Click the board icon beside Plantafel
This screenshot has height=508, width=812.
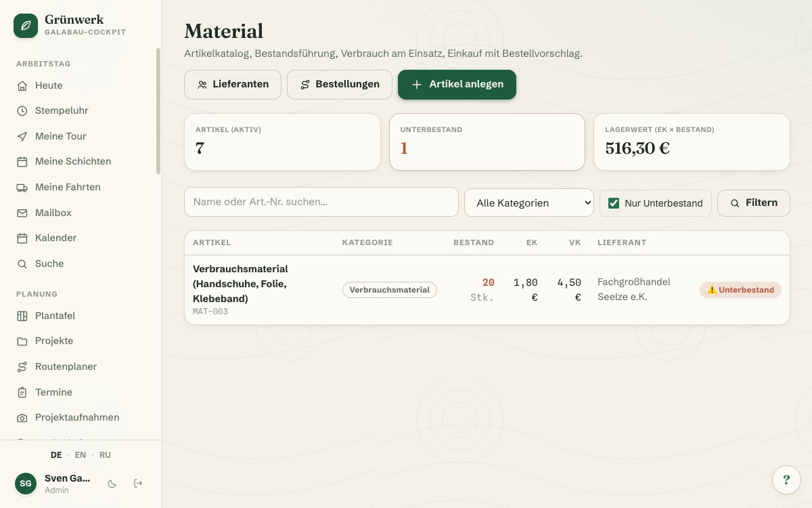click(22, 316)
